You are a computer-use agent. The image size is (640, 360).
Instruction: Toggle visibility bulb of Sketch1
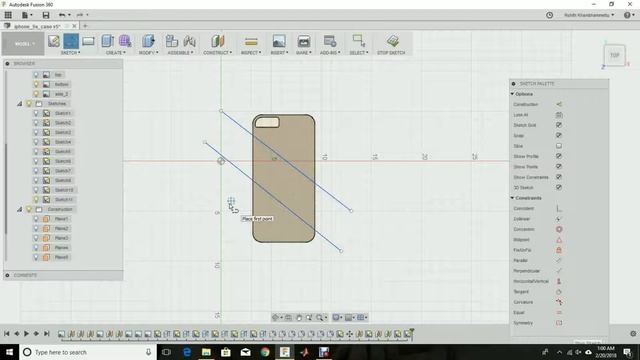(x=36, y=113)
